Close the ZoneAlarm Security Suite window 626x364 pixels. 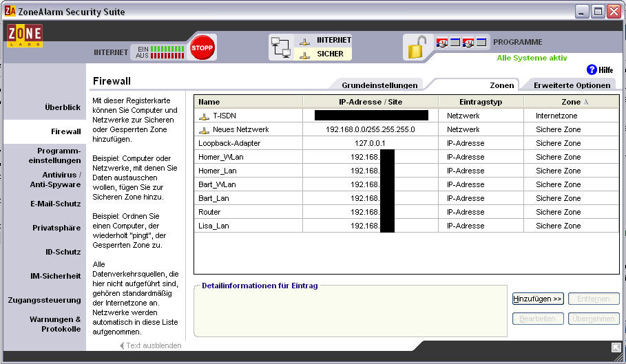point(613,11)
